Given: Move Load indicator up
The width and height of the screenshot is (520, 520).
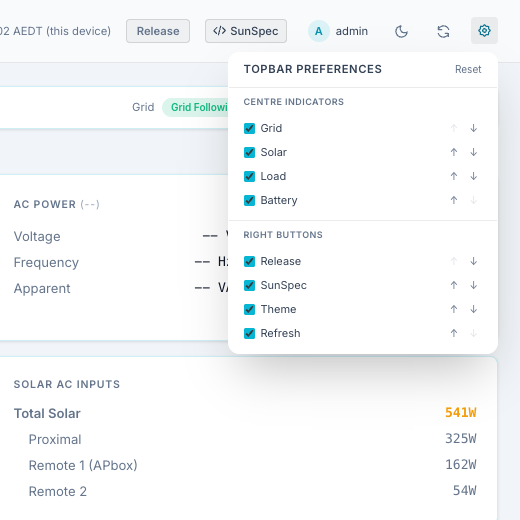Looking at the screenshot, I should point(454,176).
